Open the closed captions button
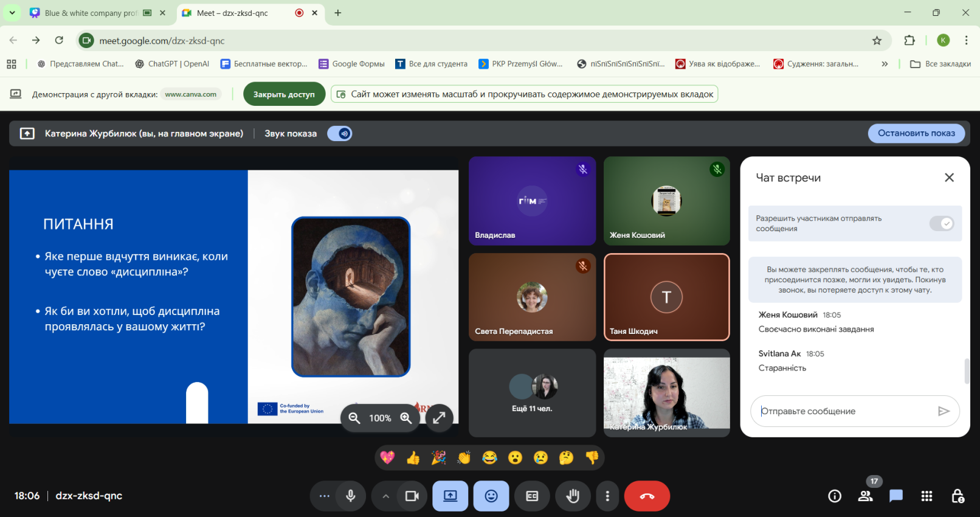This screenshot has width=980, height=517. pyautogui.click(x=532, y=496)
